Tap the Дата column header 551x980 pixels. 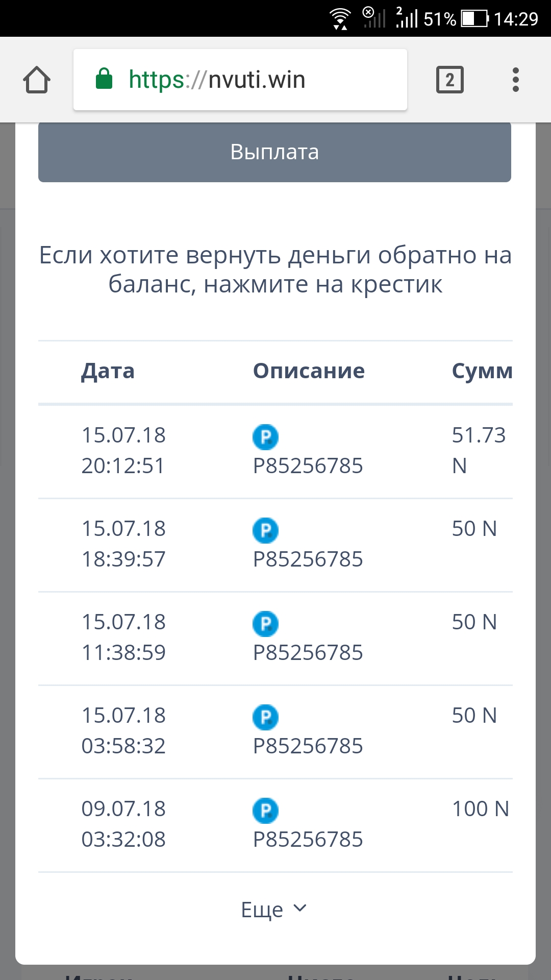[x=108, y=371]
